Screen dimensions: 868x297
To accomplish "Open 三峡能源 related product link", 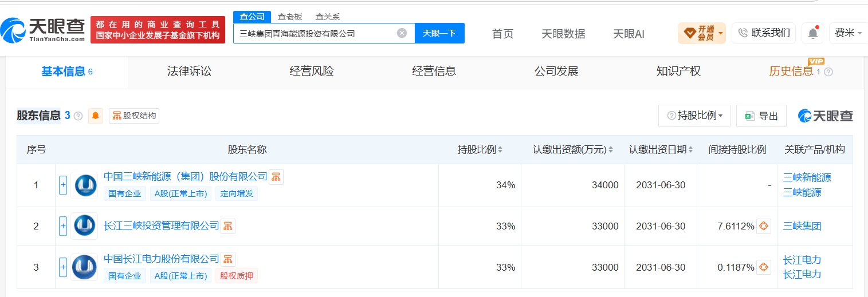I will 802,192.
